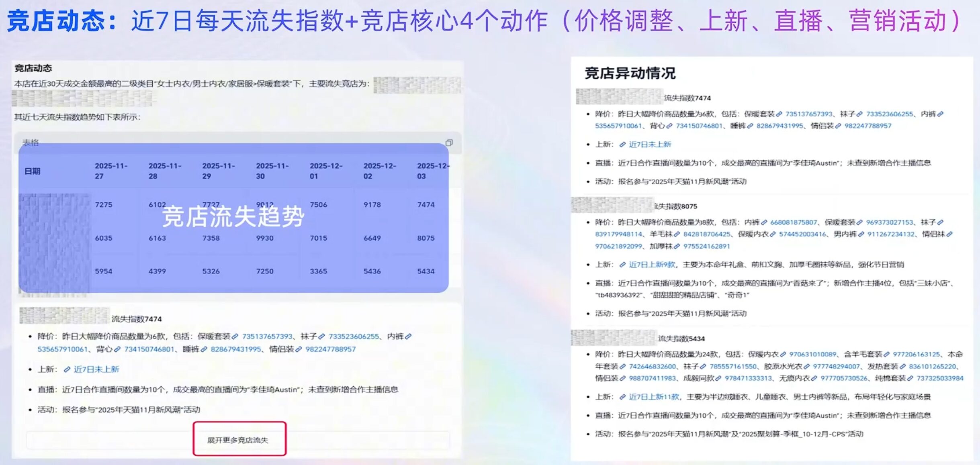Open 成毅同款 product link 978471333313
Screen dimensions: 980x465
(748, 378)
